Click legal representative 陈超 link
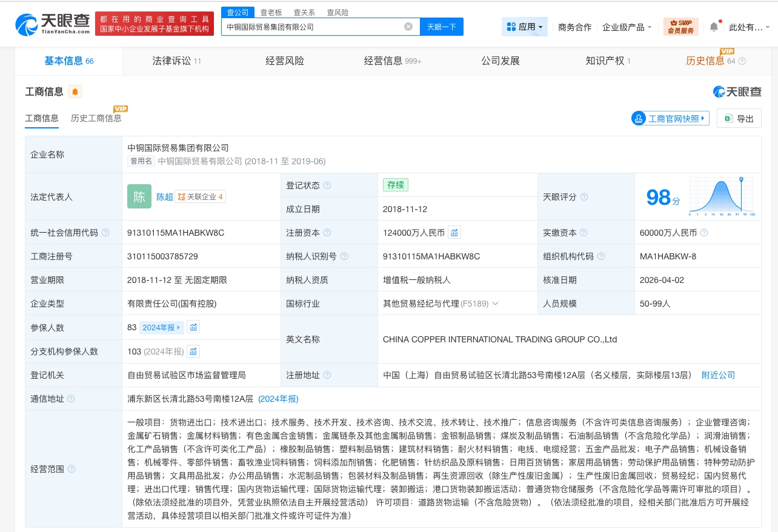The image size is (778, 532). 164,196
